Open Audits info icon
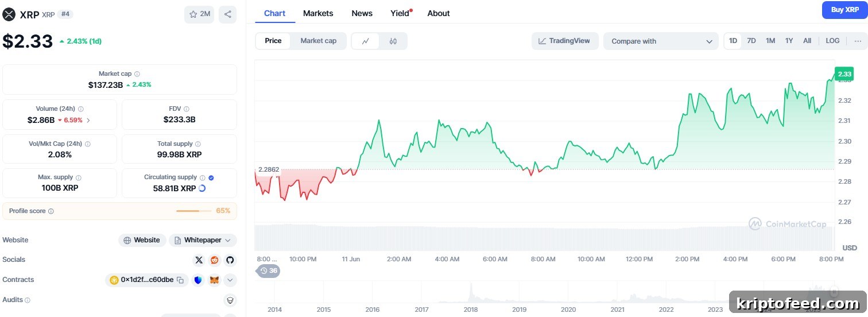This screenshot has width=868, height=317. coord(28,300)
